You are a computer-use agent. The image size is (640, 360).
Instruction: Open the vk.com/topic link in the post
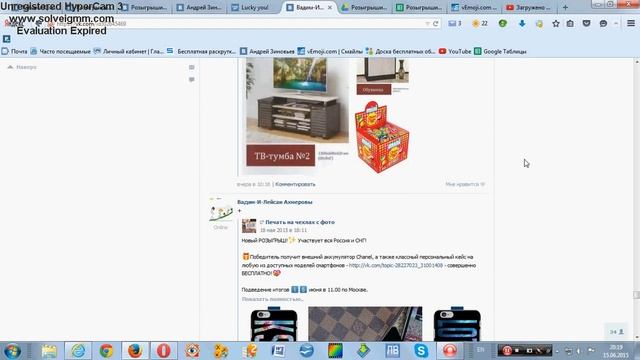[396, 265]
